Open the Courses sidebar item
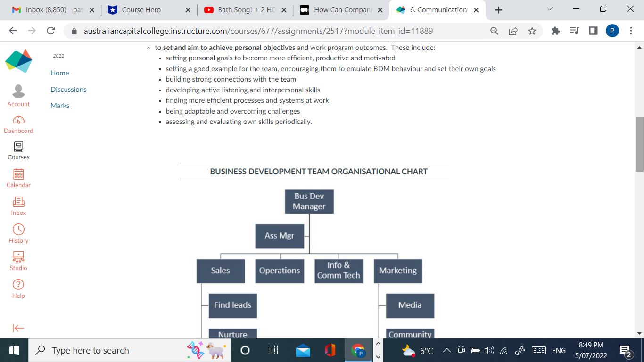This screenshot has height=362, width=644. [x=18, y=151]
